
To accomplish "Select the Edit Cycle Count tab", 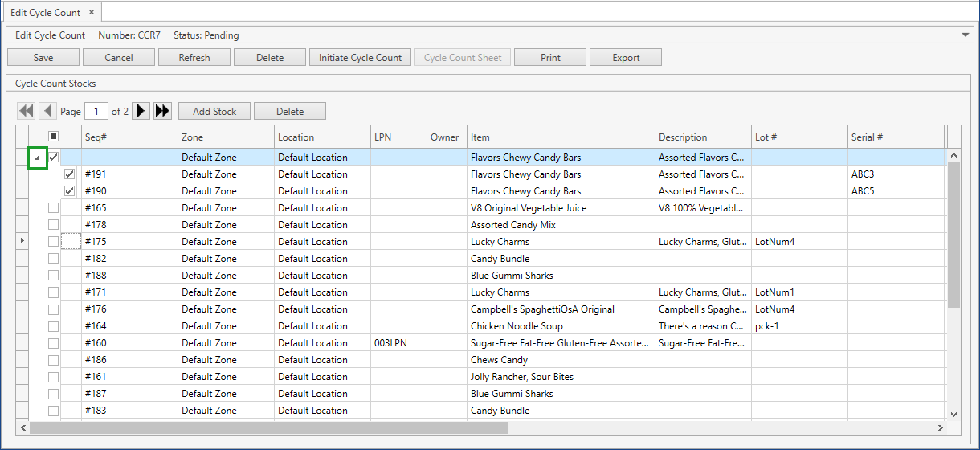I will pos(45,12).
